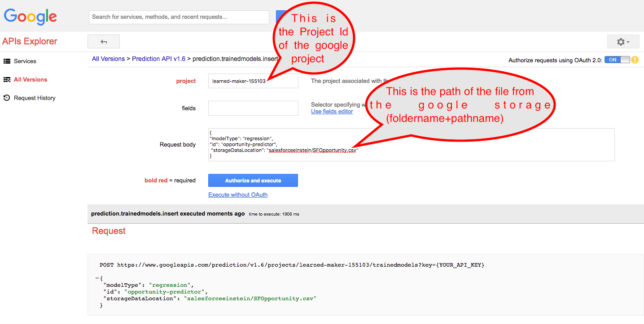Click the empty fields input box
This screenshot has width=644, height=324.
(253, 108)
